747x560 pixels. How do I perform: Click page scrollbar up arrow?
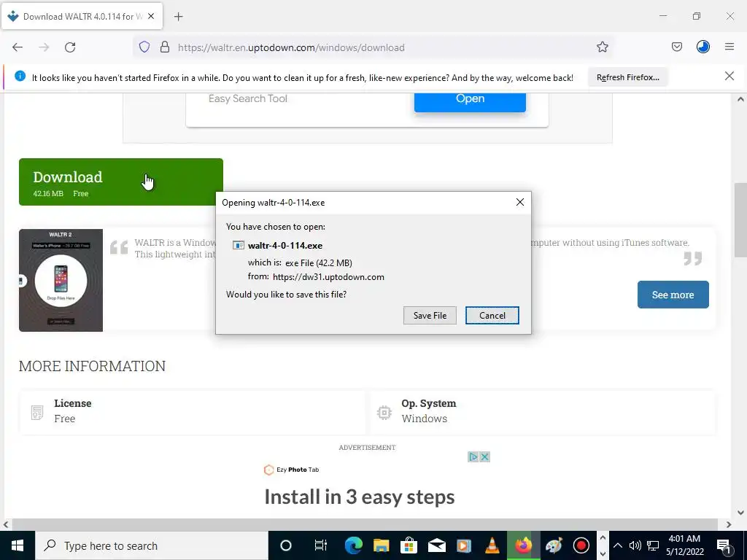pos(740,99)
